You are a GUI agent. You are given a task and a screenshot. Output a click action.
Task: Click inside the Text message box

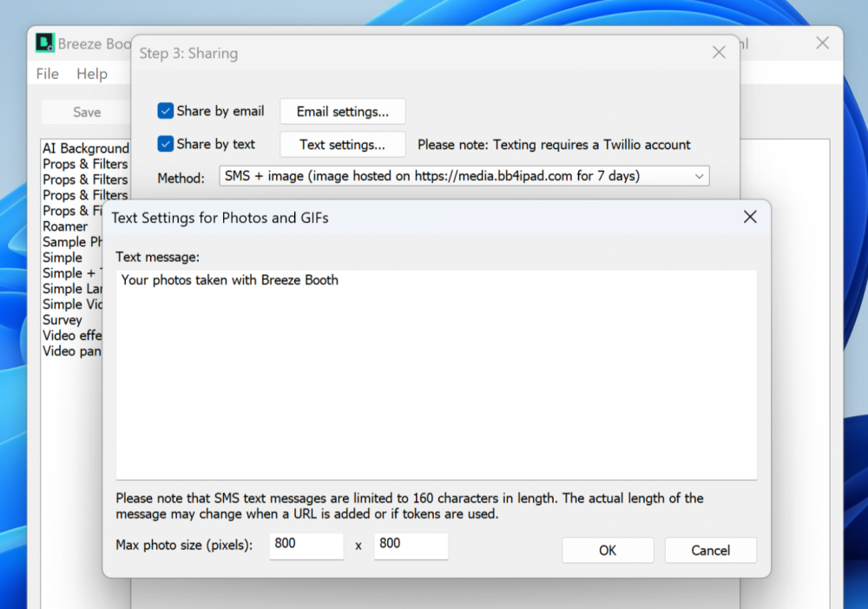[x=437, y=375]
